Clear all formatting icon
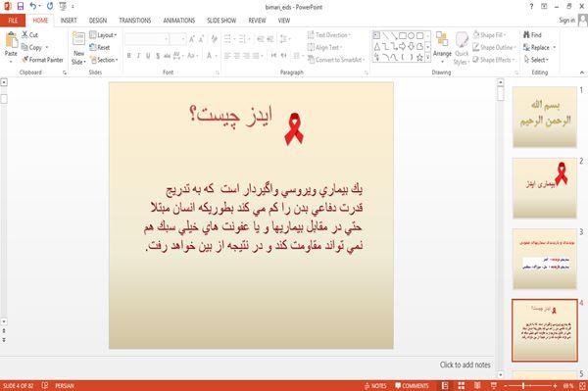588x391 pixels. click(x=215, y=39)
